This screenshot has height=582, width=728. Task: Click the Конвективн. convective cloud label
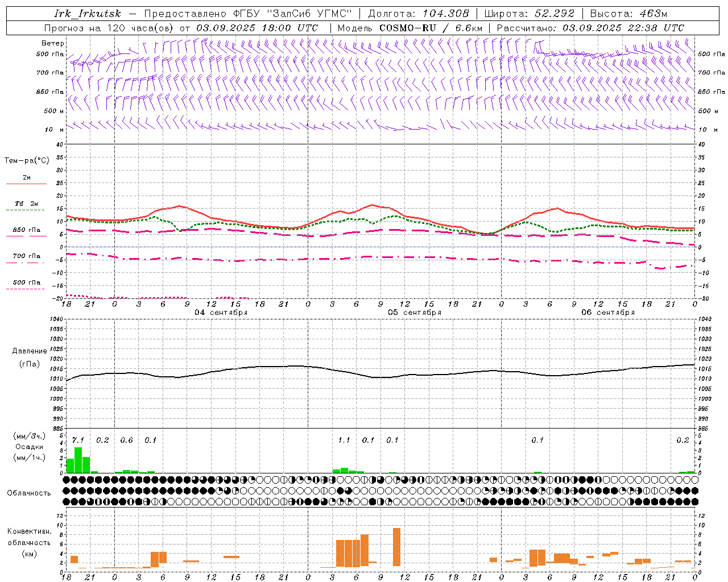click(x=29, y=531)
